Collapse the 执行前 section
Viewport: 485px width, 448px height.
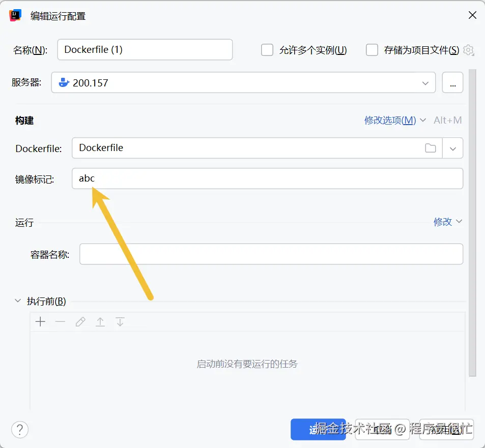tap(18, 301)
